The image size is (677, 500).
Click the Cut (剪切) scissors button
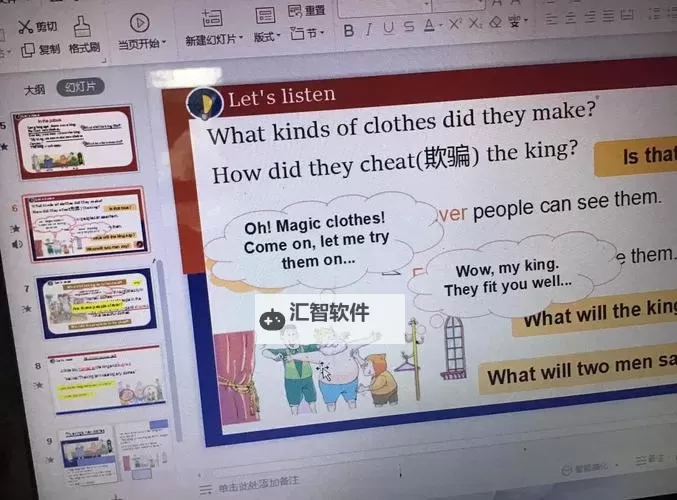coord(38,27)
